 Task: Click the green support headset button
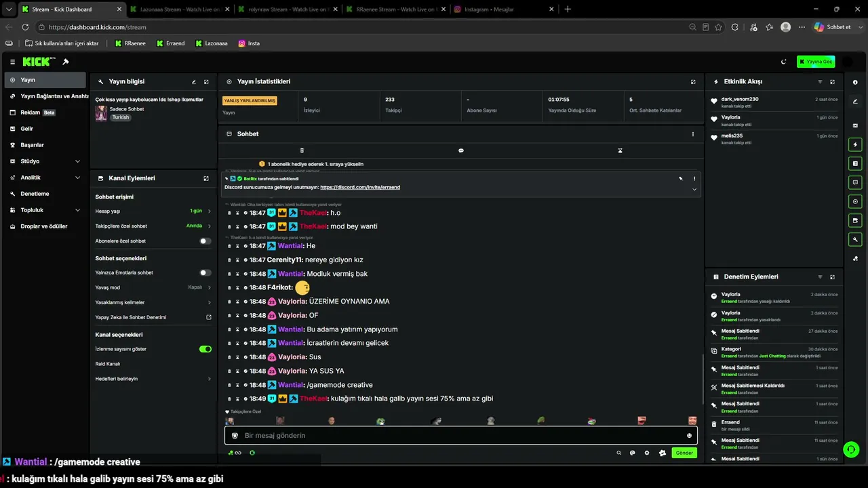tap(851, 449)
